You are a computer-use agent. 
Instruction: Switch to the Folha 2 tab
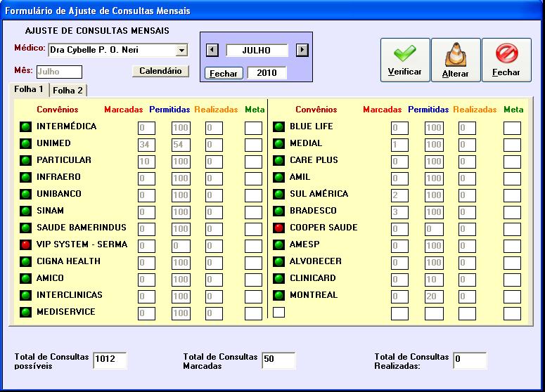pyautogui.click(x=68, y=91)
